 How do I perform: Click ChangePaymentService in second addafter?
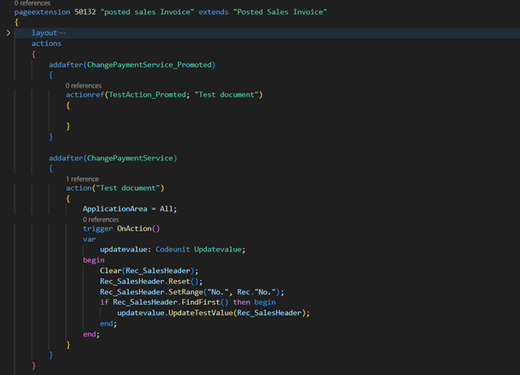[x=130, y=158]
